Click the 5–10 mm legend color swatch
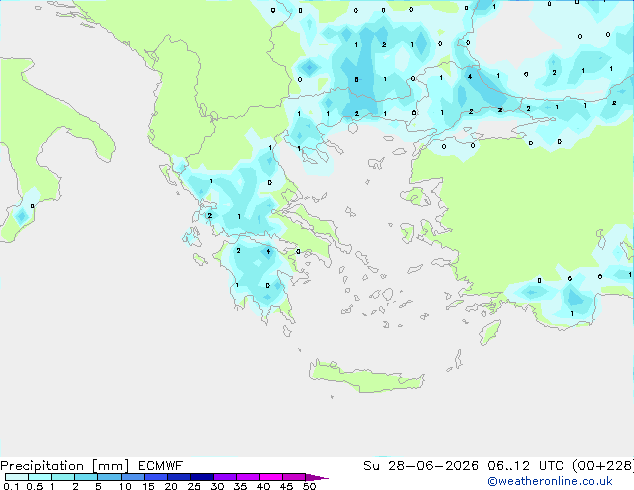Viewport: 634px width, 490px height. pos(110,477)
